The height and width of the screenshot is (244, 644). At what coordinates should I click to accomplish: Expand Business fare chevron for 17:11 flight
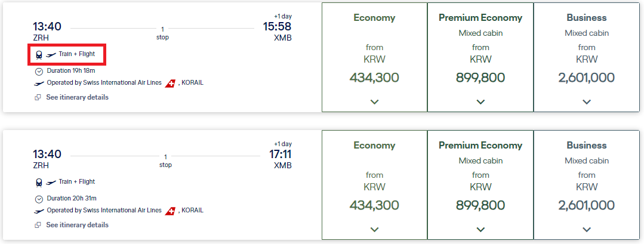pyautogui.click(x=587, y=230)
